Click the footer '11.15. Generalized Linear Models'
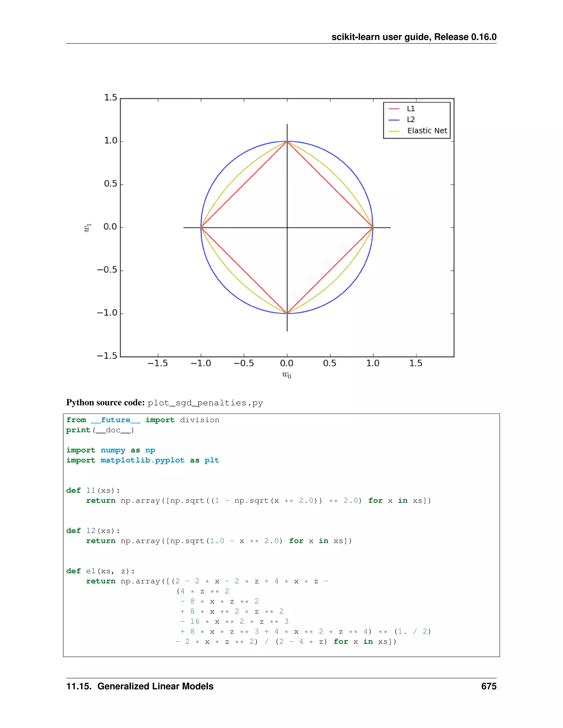The width and height of the screenshot is (563, 728). 140,686
